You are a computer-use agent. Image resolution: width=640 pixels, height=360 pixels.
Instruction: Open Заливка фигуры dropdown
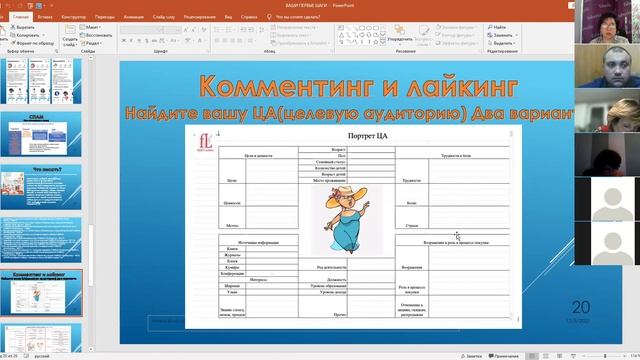tap(456, 27)
